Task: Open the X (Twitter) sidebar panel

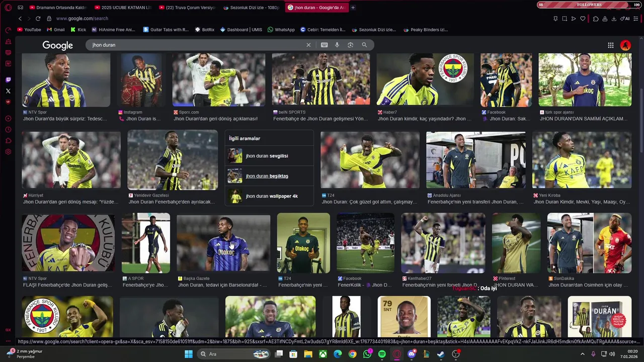Action: (x=8, y=91)
